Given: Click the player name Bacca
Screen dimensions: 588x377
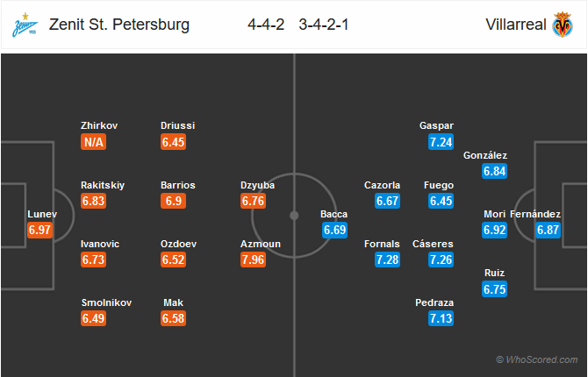Looking at the screenshot, I should click(333, 214).
